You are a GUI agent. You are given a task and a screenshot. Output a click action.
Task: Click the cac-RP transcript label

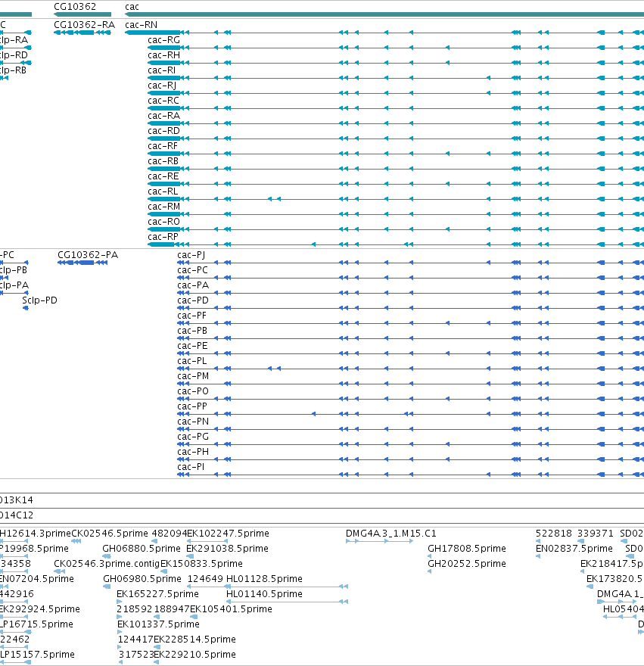[x=163, y=237]
